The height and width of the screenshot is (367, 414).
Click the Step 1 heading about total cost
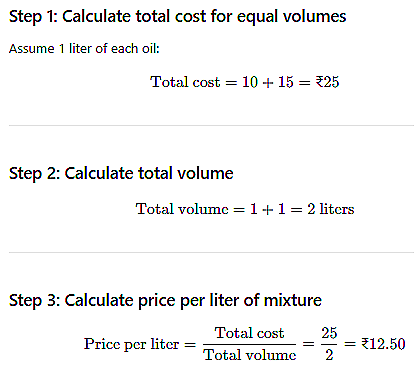coord(177,16)
